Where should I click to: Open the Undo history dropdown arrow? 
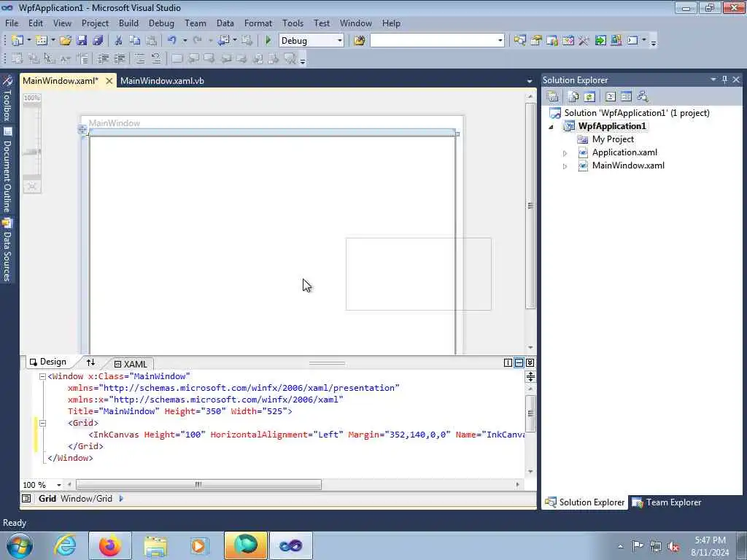185,41
